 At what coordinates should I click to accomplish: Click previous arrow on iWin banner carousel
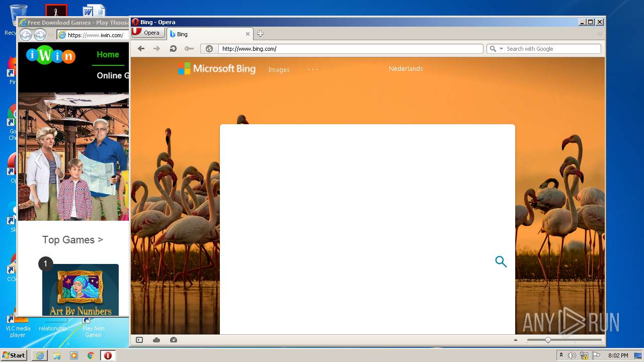(38, 160)
